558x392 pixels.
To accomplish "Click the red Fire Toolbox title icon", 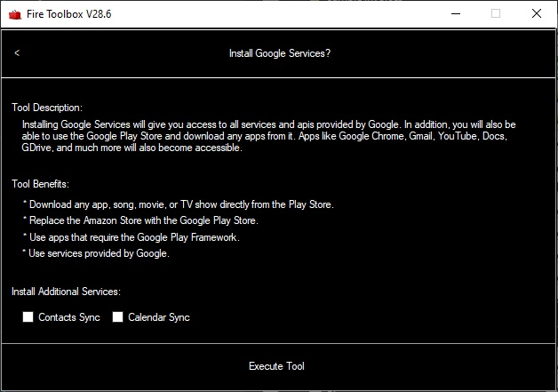I will coord(15,14).
